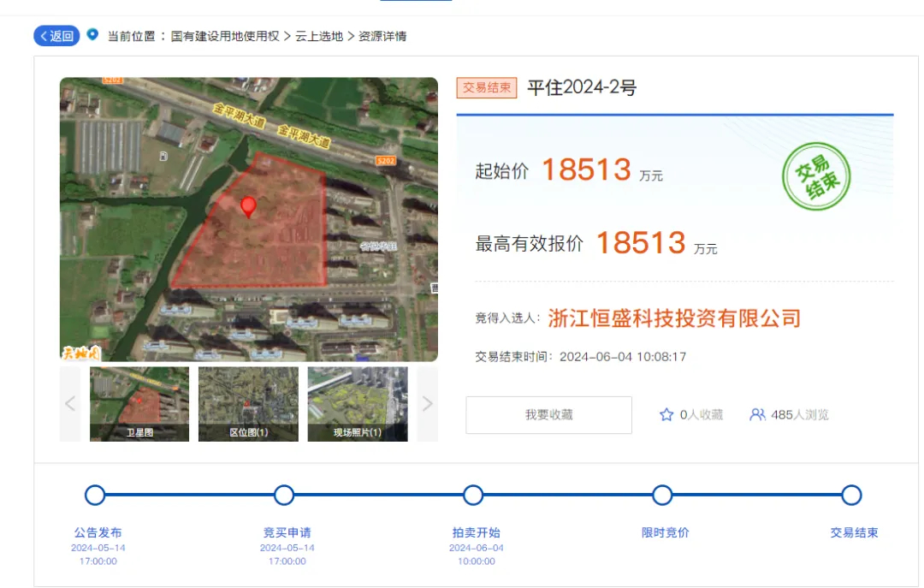Select the 区位图(1) thumbnail

click(x=249, y=404)
